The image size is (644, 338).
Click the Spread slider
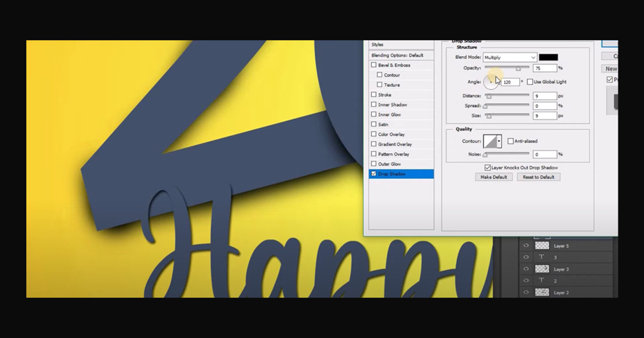coord(507,106)
